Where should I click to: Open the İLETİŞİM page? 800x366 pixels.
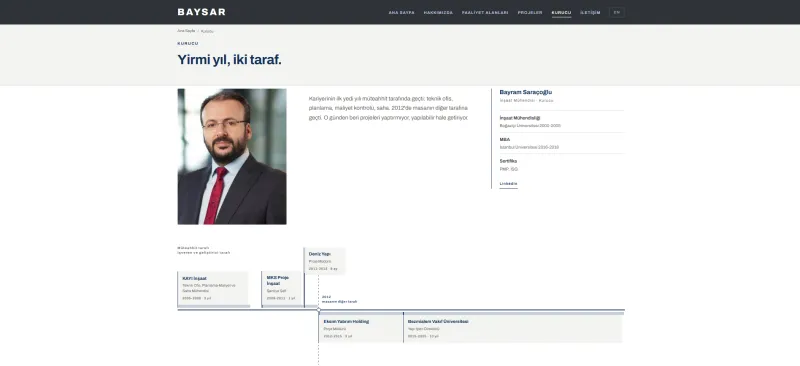[590, 12]
